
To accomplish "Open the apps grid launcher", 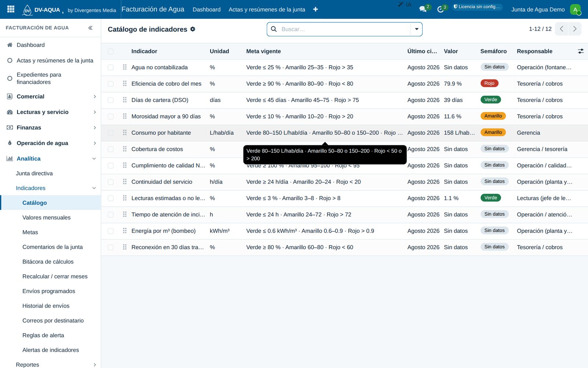I will (x=11, y=9).
